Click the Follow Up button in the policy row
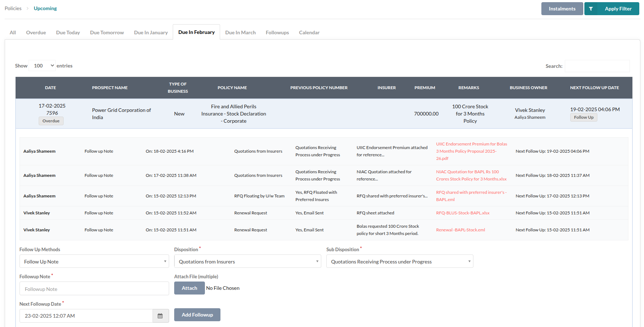Image resolution: width=644 pixels, height=327 pixels. tap(583, 117)
